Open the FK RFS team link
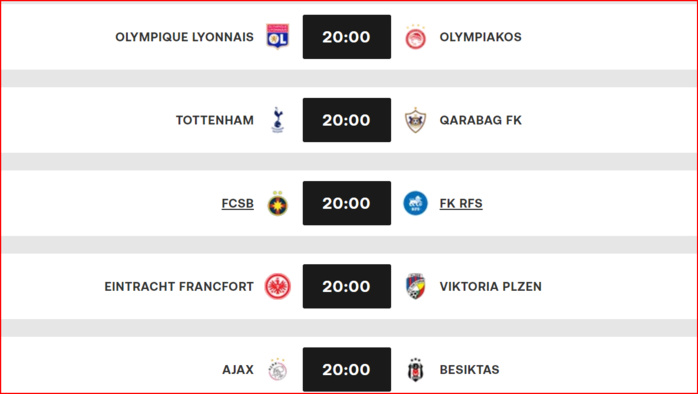Image resolution: width=698 pixels, height=394 pixels. click(461, 203)
